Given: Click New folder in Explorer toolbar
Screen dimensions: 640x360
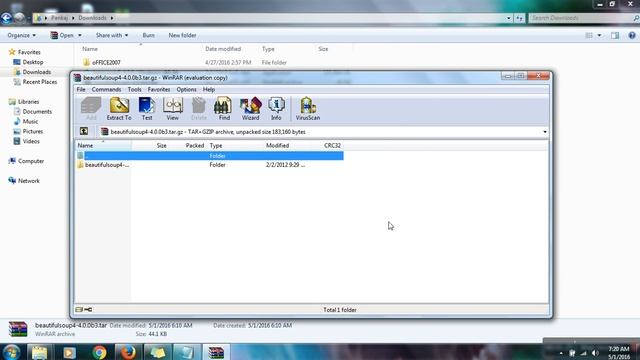Looking at the screenshot, I should pos(182,36).
